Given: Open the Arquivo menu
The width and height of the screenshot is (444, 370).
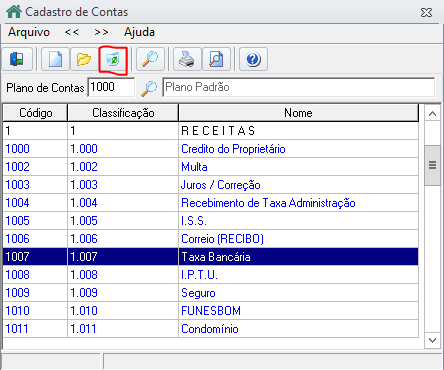Looking at the screenshot, I should point(29,32).
